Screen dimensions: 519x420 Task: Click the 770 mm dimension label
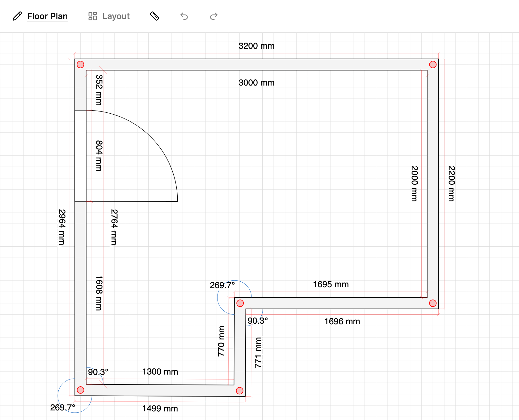(221, 341)
